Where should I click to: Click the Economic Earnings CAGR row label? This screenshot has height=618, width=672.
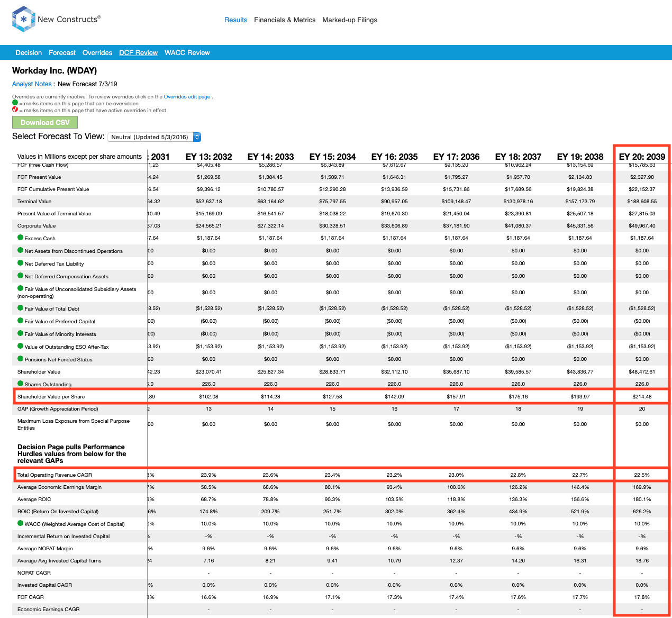click(x=48, y=609)
